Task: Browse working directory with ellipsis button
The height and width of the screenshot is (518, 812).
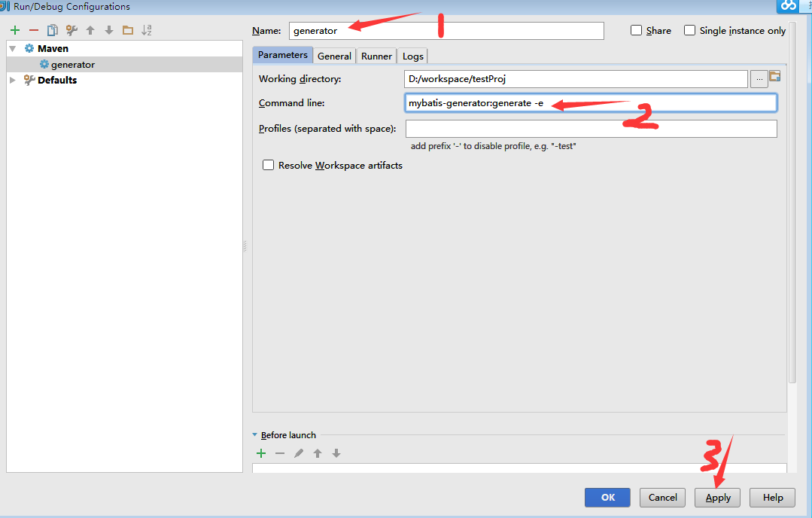Action: tap(759, 78)
